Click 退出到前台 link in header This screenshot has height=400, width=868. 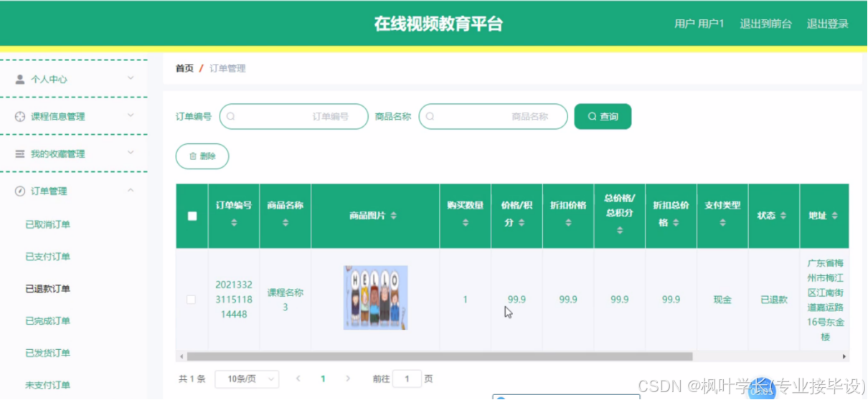click(765, 24)
